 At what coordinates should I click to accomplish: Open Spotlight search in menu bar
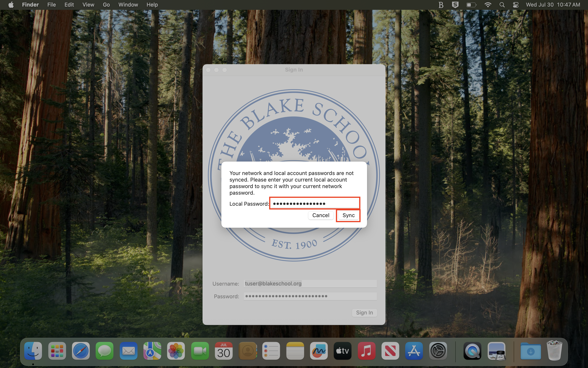click(502, 5)
